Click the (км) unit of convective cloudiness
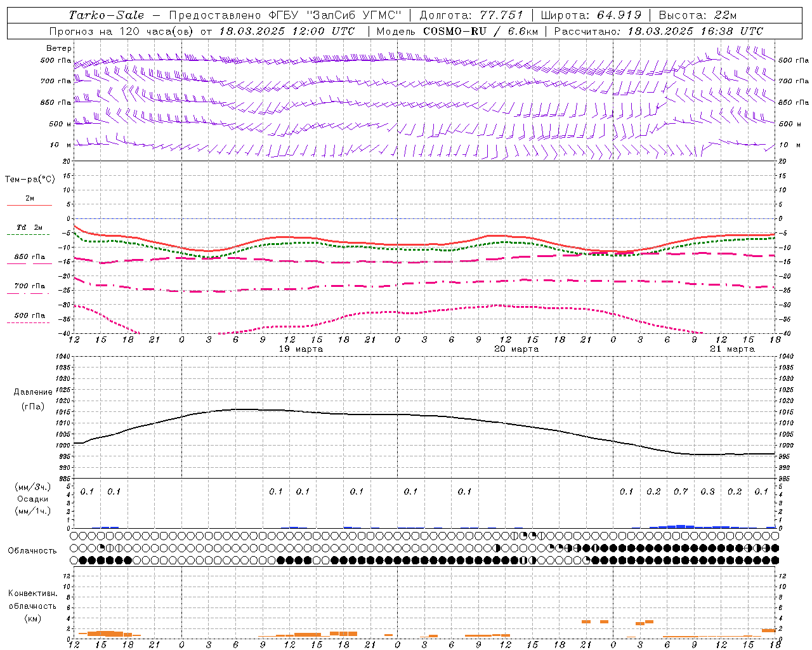812x650 pixels. (x=32, y=618)
